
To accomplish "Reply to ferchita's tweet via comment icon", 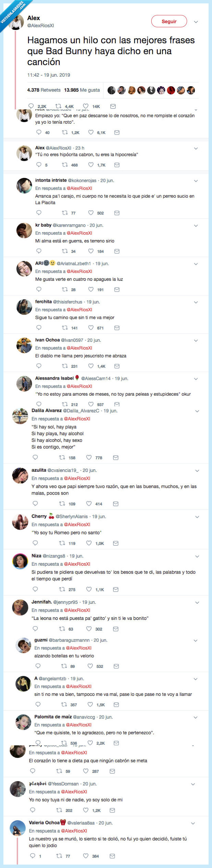I will tap(39, 328).
